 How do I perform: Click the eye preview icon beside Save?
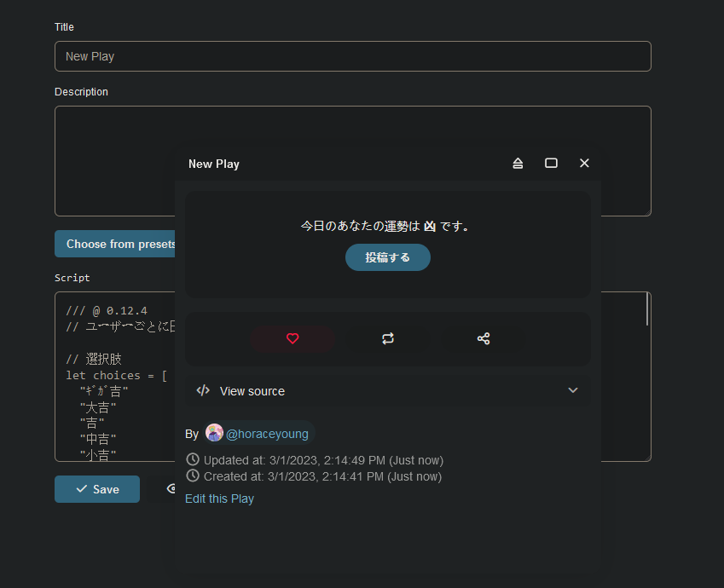pos(171,489)
